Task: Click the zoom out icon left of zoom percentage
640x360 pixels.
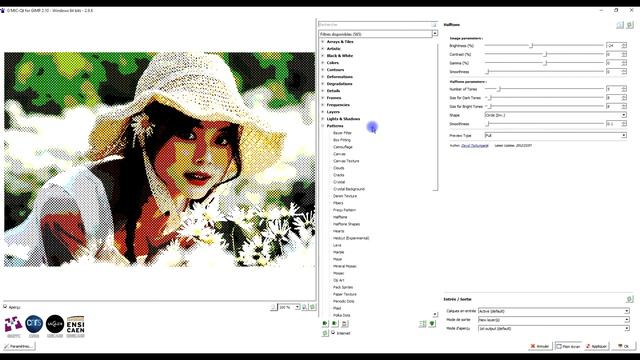Action: [x=273, y=307]
